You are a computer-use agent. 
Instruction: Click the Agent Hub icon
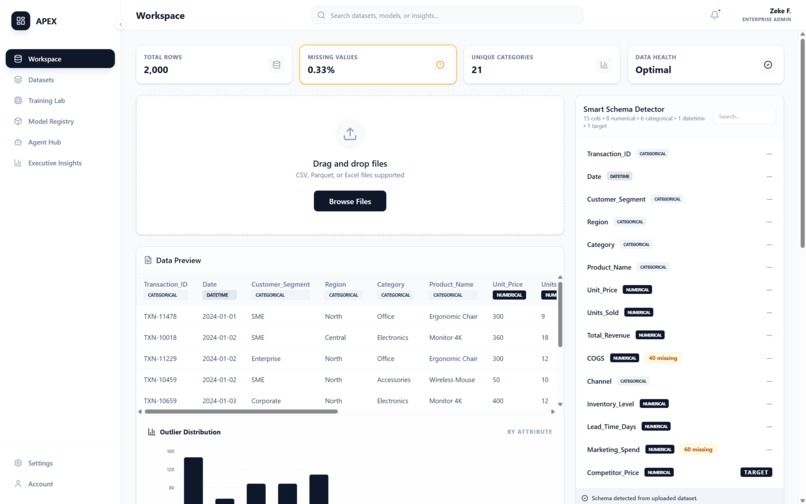coord(18,142)
